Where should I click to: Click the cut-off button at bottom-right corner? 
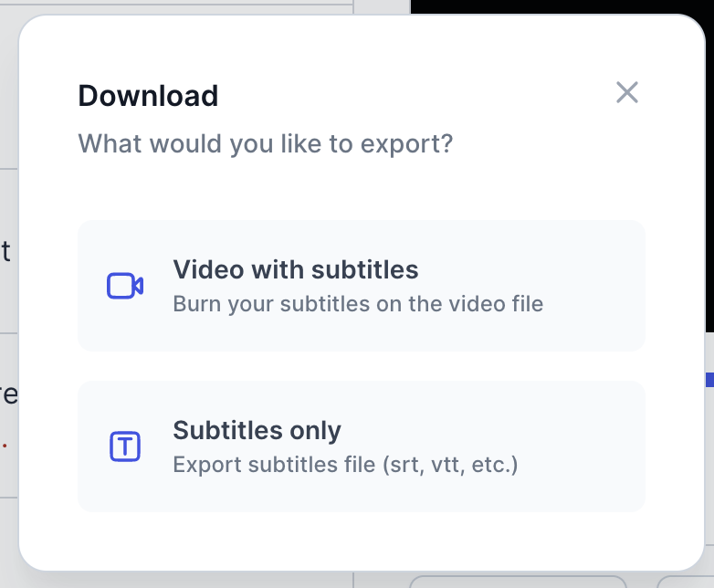tap(685, 582)
